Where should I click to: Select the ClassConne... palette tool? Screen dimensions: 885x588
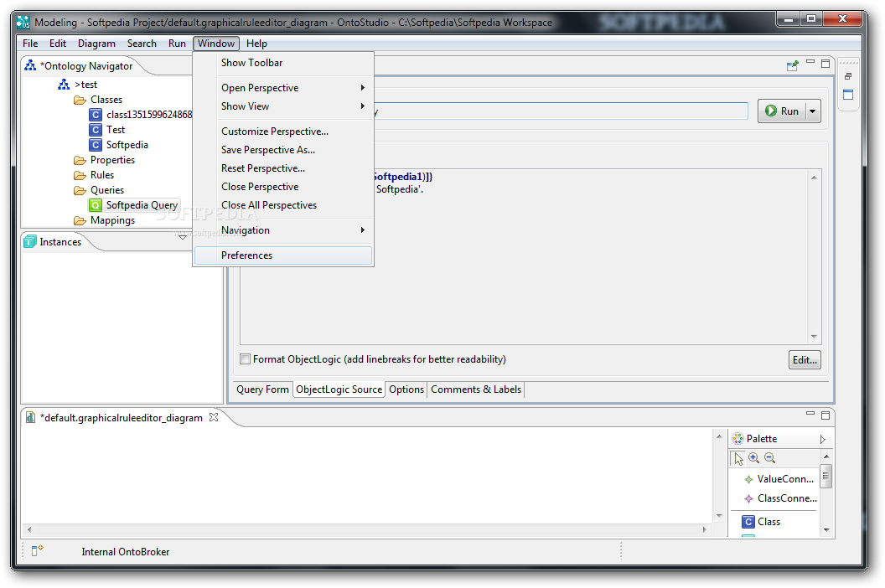pyautogui.click(x=780, y=498)
